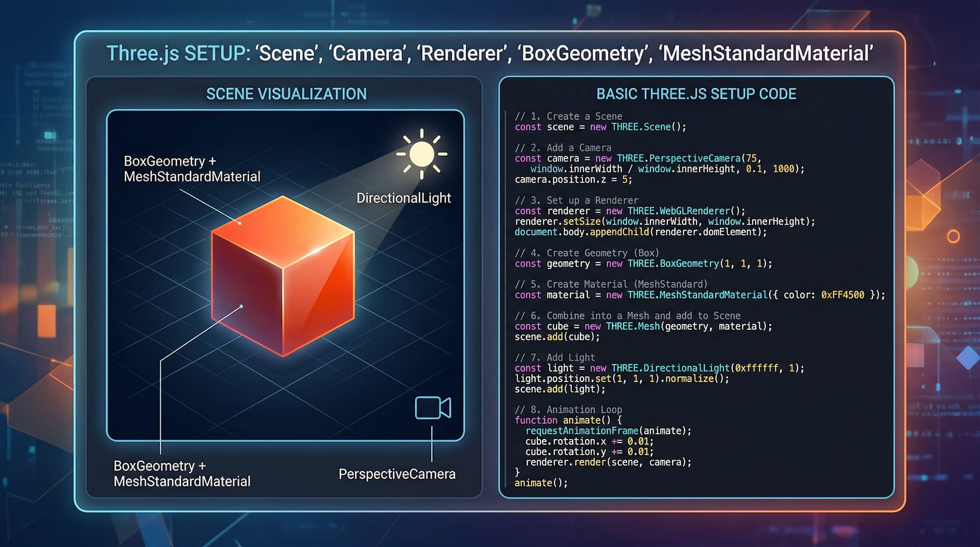This screenshot has width=980, height=547.
Task: Click the requestAnimationFrame(animate) line
Action: coord(608,431)
